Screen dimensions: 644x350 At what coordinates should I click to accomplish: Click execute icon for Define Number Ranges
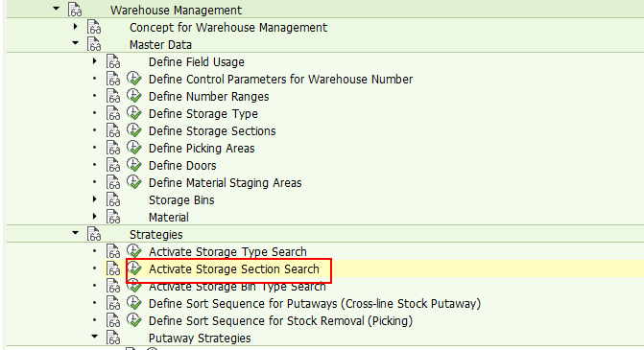click(x=134, y=96)
